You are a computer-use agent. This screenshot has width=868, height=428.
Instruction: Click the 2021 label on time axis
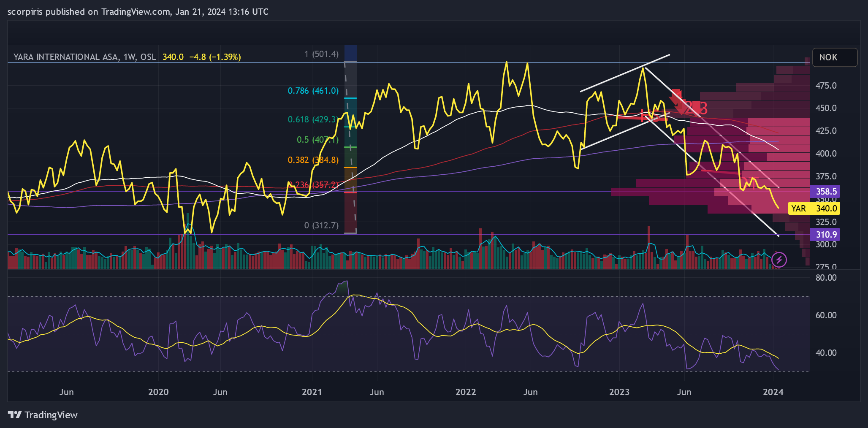click(312, 392)
